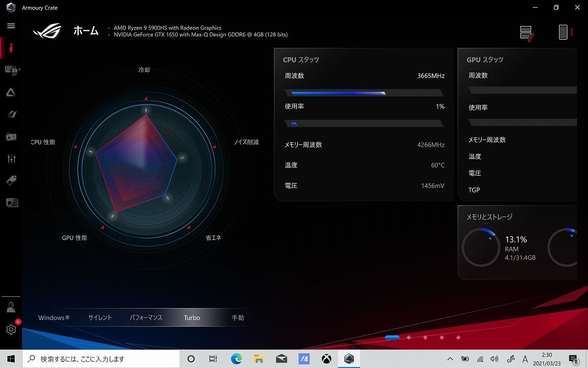
Task: Click the ROG logo in the header
Action: coord(47,31)
